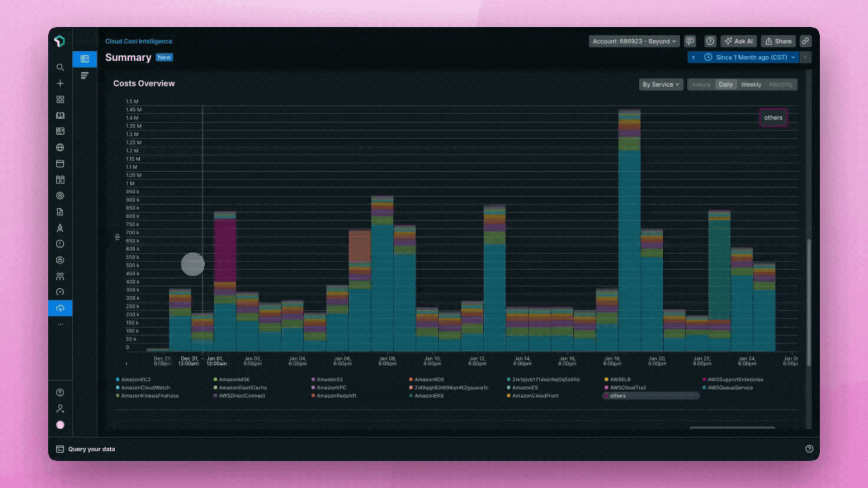Click the plus icon in left sidebar
Screen dimensions: 868x488
pyautogui.click(x=60, y=84)
